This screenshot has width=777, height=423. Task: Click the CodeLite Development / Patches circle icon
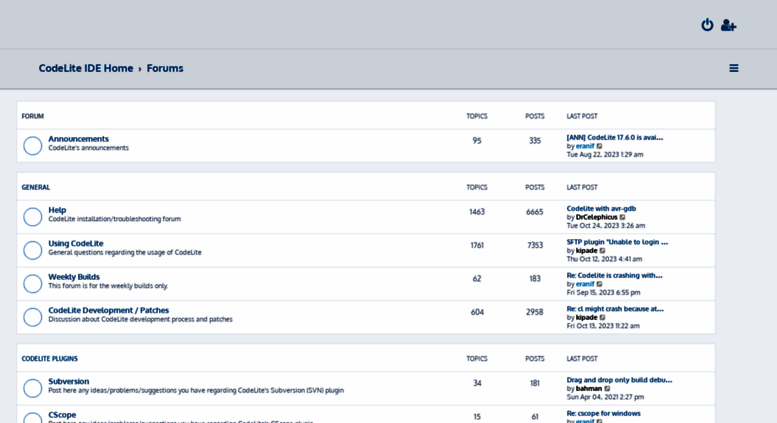pyautogui.click(x=33, y=317)
